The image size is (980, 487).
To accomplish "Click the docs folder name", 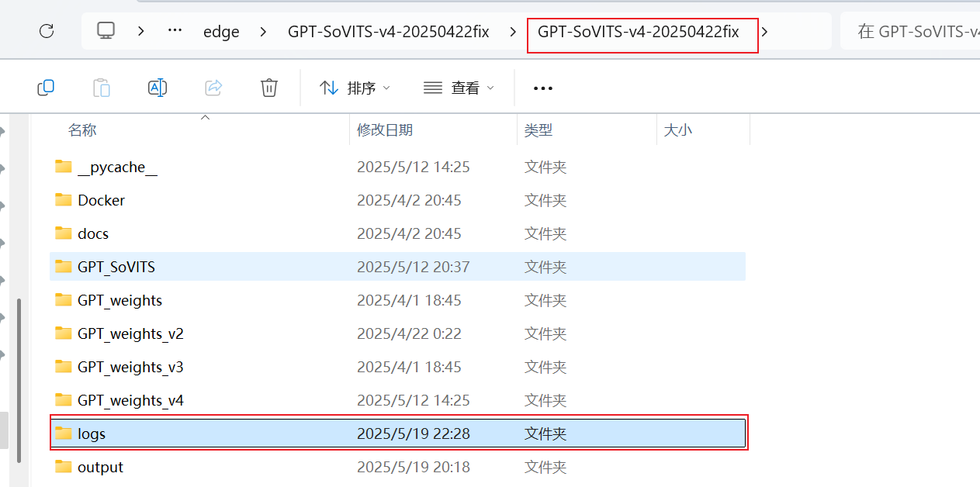I will 93,233.
